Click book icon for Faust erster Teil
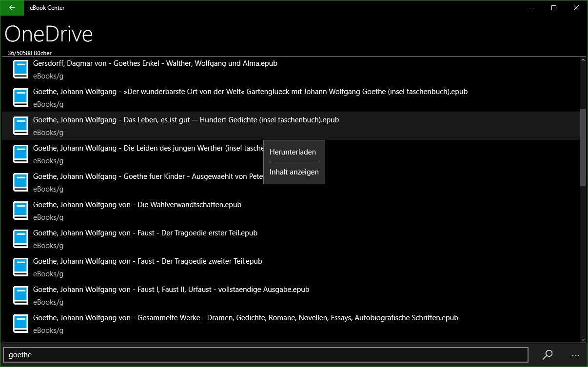This screenshot has height=367, width=588. 20,239
